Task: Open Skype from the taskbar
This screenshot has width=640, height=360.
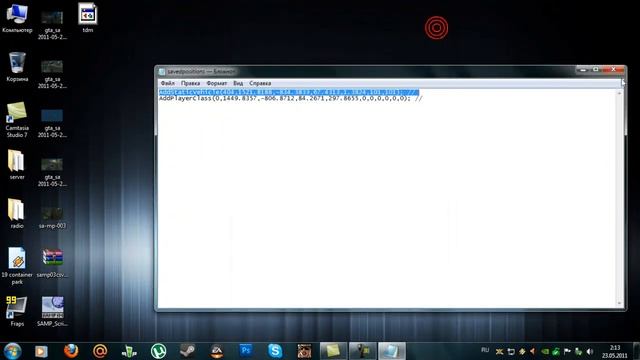Action: (x=275, y=351)
